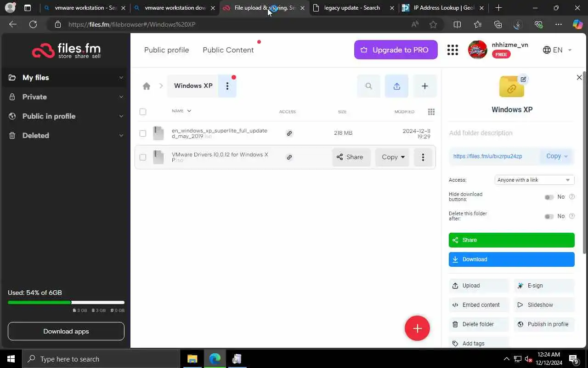Open browser split screen icon
The width and height of the screenshot is (588, 368).
click(457, 24)
